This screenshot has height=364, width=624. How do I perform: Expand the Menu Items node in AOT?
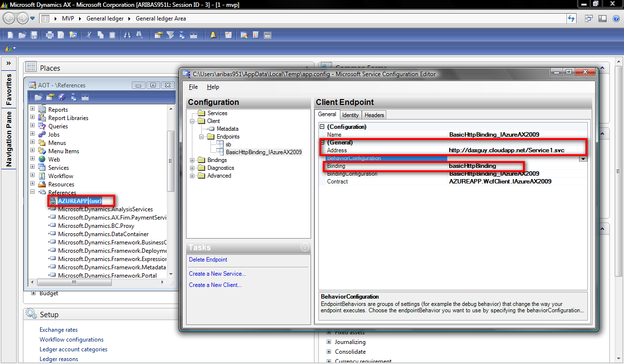click(x=33, y=151)
